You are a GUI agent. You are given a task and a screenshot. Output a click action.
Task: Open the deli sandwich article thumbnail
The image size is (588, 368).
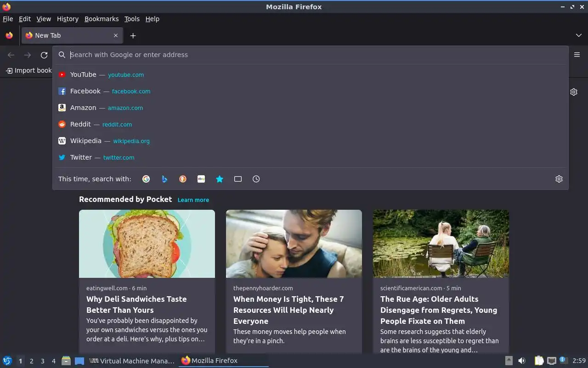[x=147, y=244]
